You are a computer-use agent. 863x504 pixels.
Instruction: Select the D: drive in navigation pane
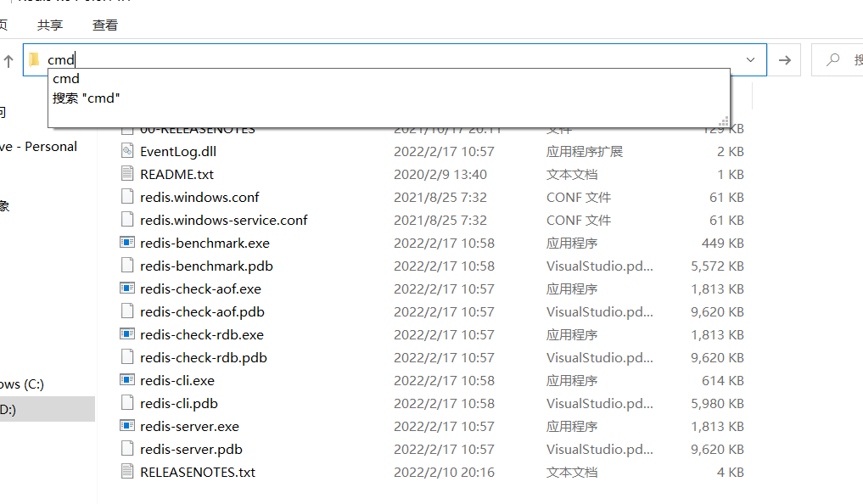(x=48, y=409)
